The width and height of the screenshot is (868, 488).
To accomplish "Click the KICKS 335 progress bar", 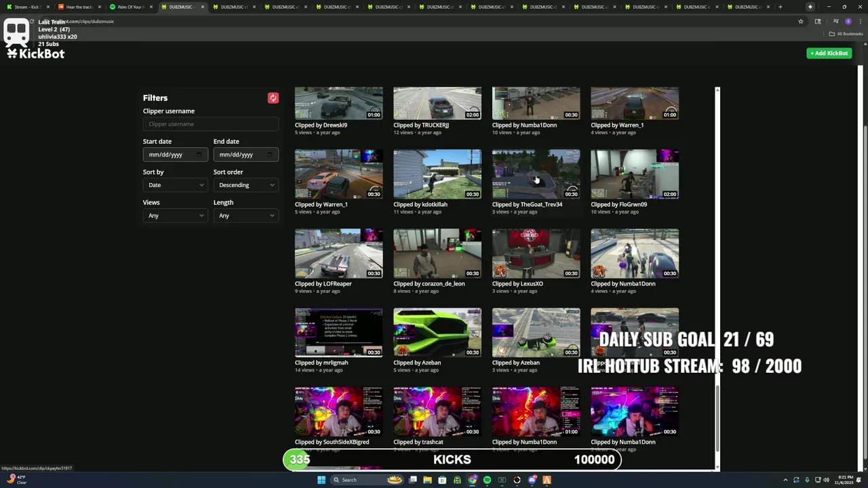I will [x=452, y=460].
